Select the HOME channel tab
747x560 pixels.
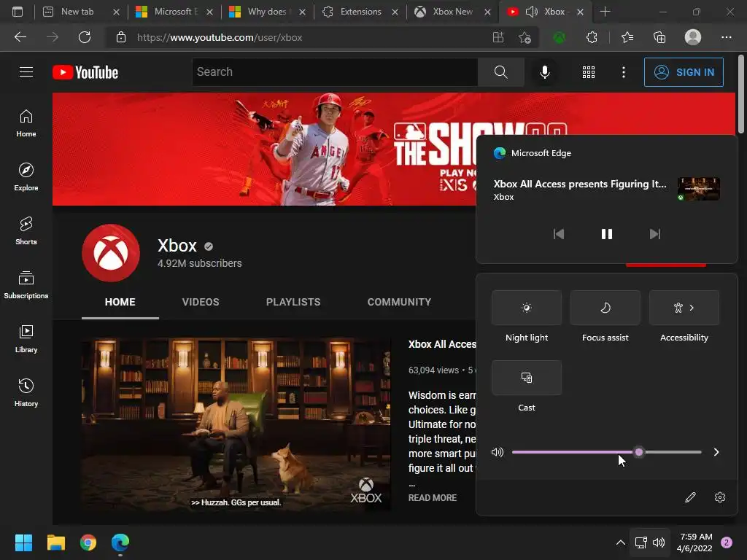click(x=120, y=302)
